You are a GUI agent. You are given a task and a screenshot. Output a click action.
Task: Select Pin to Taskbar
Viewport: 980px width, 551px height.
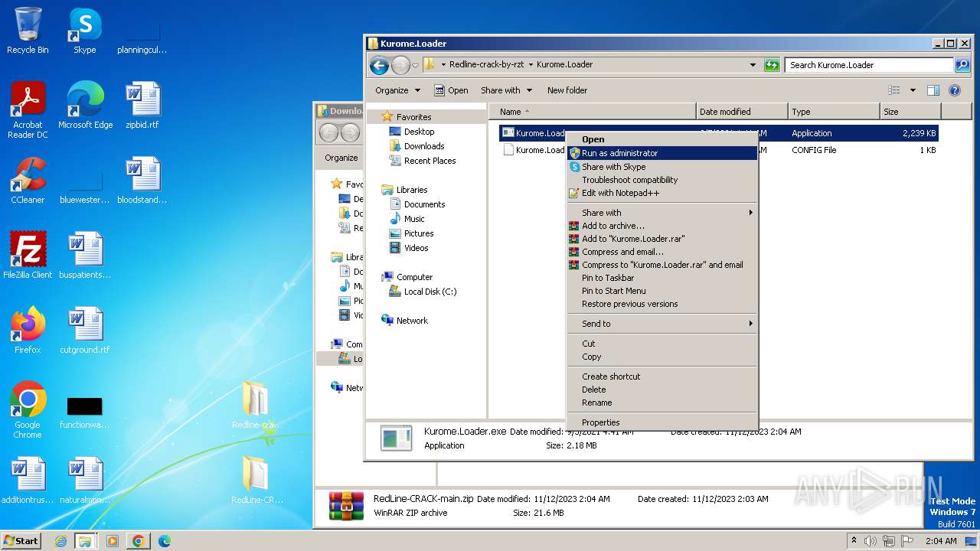662,278
